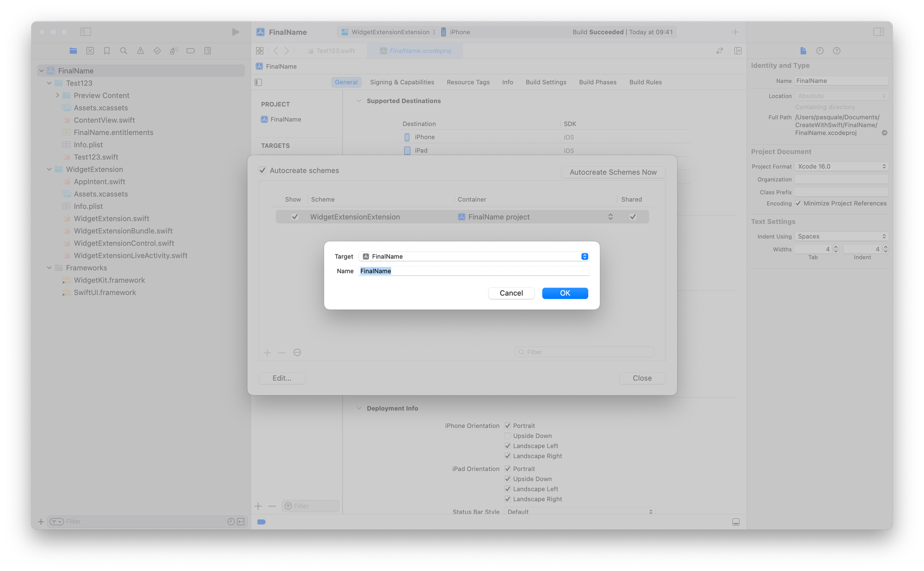Click the add scheme plus icon

(x=267, y=352)
